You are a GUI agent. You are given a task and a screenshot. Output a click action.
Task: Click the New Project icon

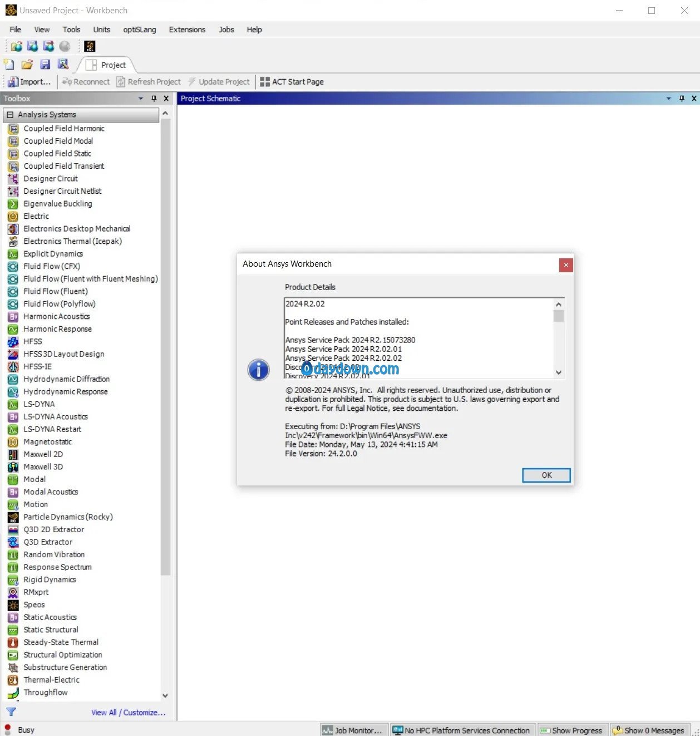(9, 65)
